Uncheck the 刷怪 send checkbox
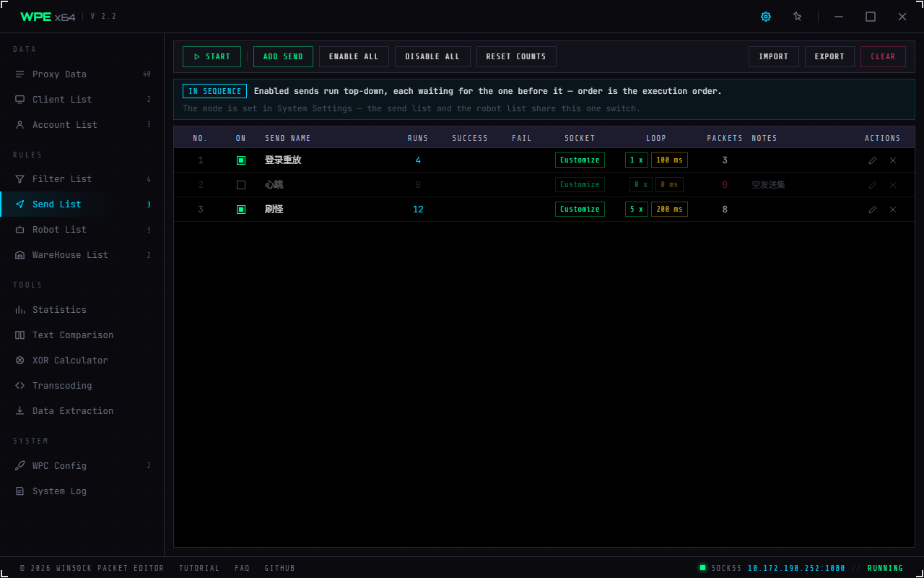Image resolution: width=924 pixels, height=578 pixels. click(x=241, y=210)
